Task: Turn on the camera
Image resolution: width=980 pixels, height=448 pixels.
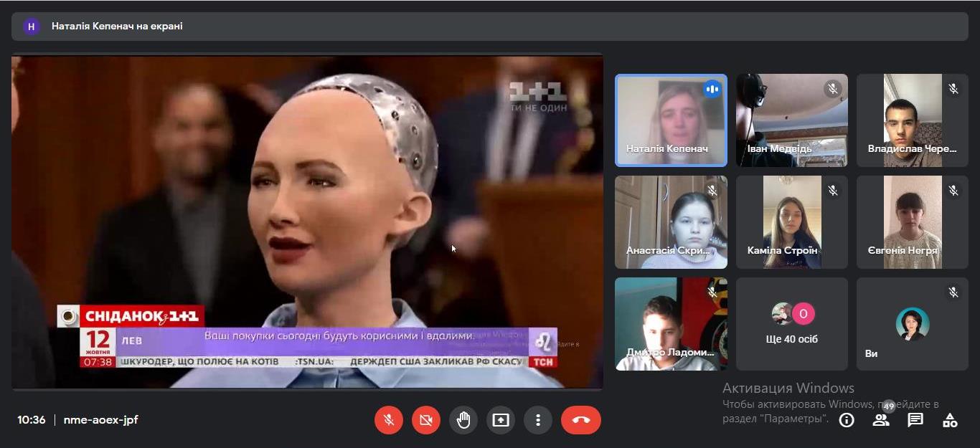Action: (x=426, y=420)
